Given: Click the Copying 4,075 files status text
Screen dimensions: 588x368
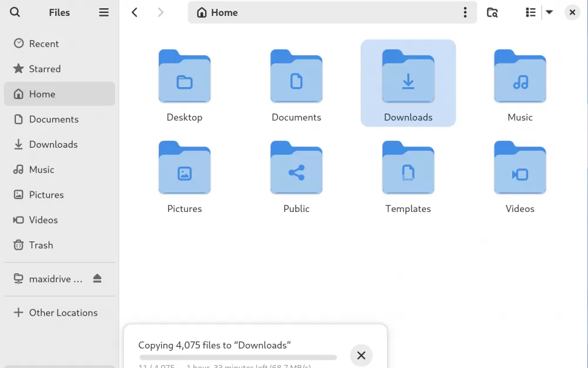Looking at the screenshot, I should (215, 345).
